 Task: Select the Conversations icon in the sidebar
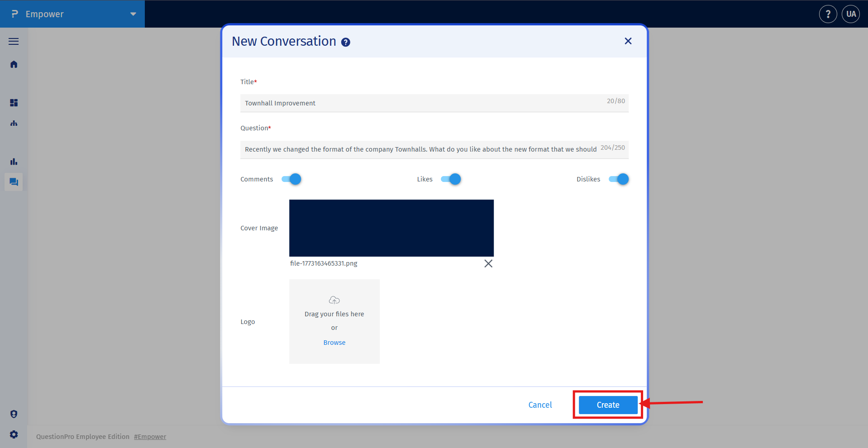(x=13, y=181)
